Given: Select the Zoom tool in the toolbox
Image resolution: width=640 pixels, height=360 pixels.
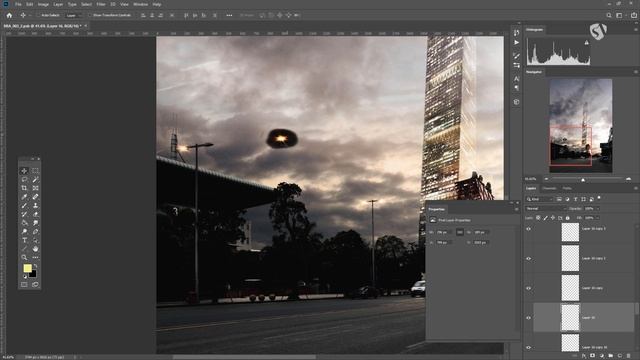Looking at the screenshot, I should click(x=24, y=258).
